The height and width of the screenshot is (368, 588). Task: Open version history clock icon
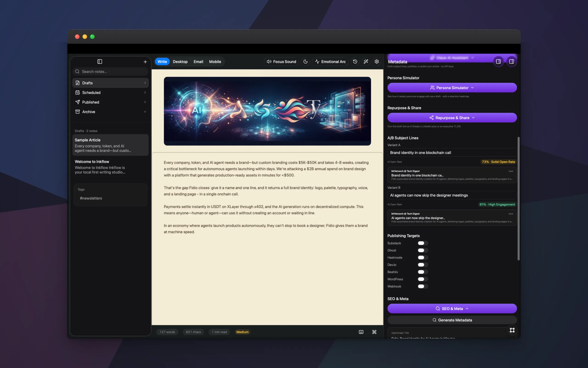click(355, 62)
